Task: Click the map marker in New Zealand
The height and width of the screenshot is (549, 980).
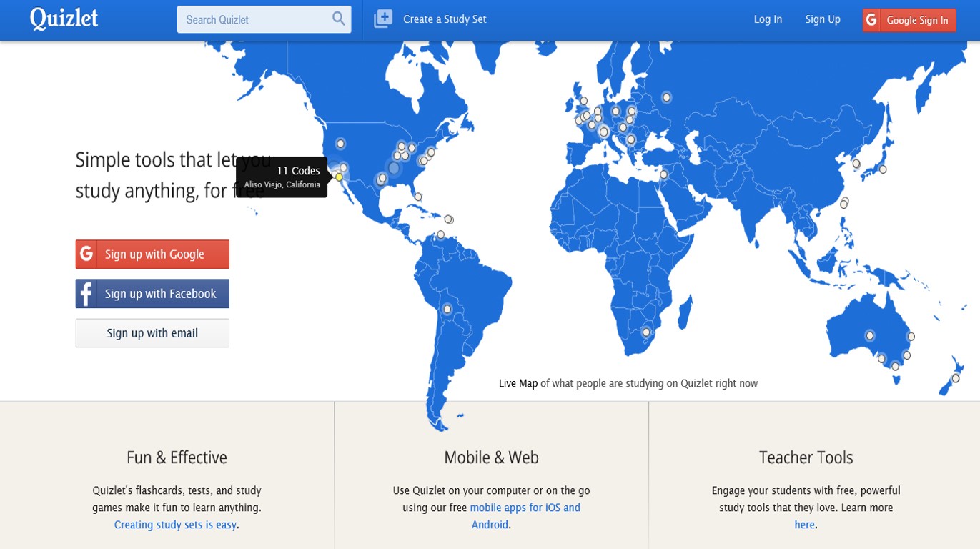Action: [x=955, y=378]
